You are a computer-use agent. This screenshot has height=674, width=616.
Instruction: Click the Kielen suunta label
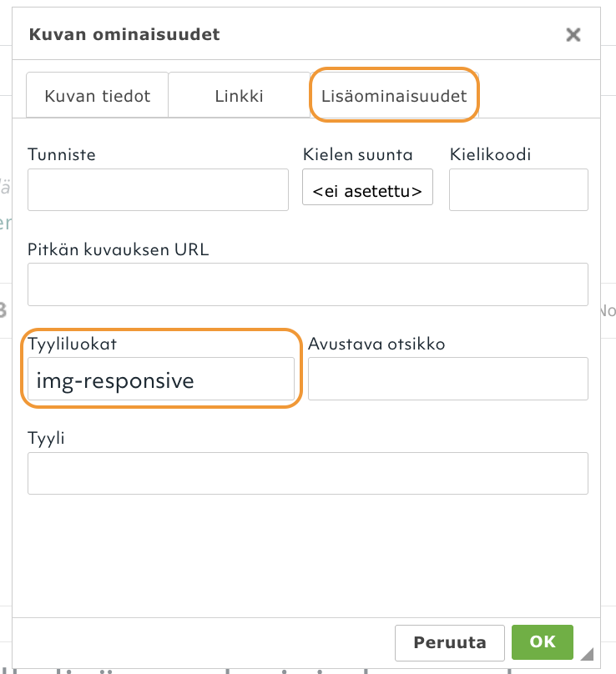click(357, 154)
